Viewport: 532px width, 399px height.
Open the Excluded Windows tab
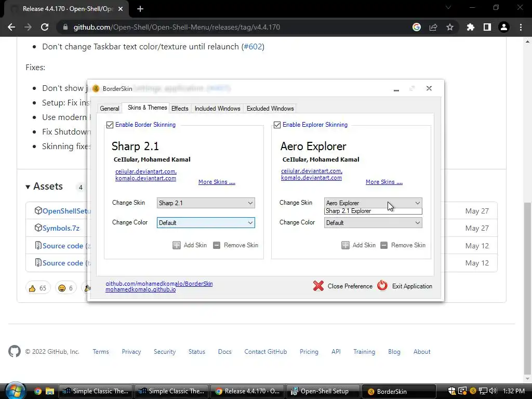(270, 108)
